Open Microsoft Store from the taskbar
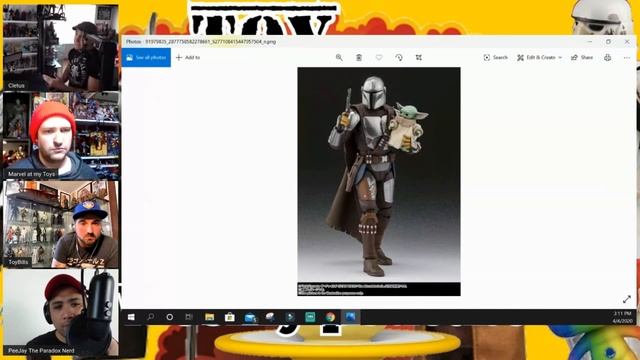640x360 pixels. tap(230, 317)
